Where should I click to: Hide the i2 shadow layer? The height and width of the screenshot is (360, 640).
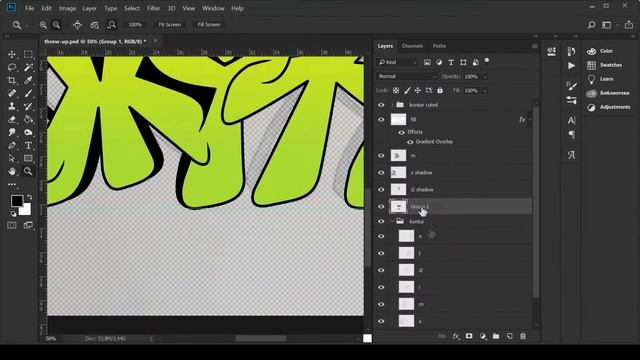381,190
